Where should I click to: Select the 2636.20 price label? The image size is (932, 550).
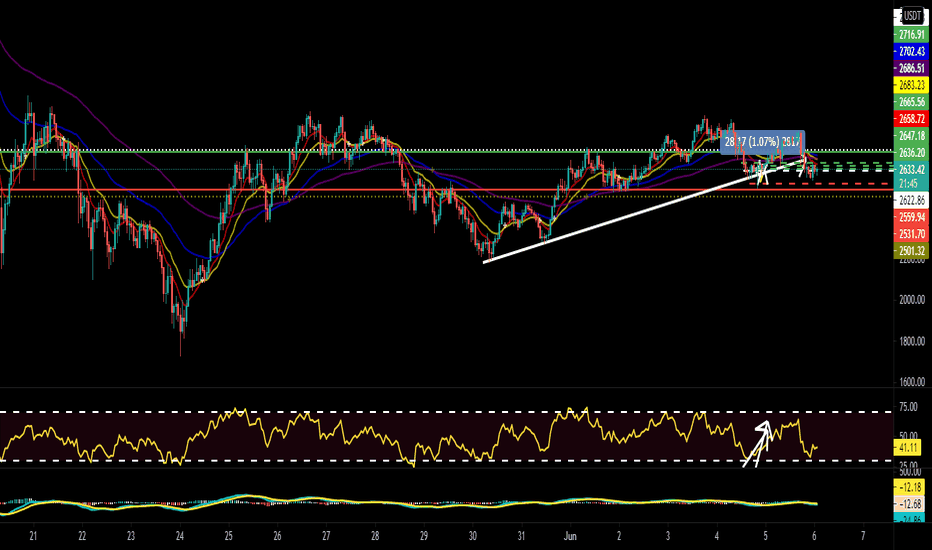tap(911, 153)
